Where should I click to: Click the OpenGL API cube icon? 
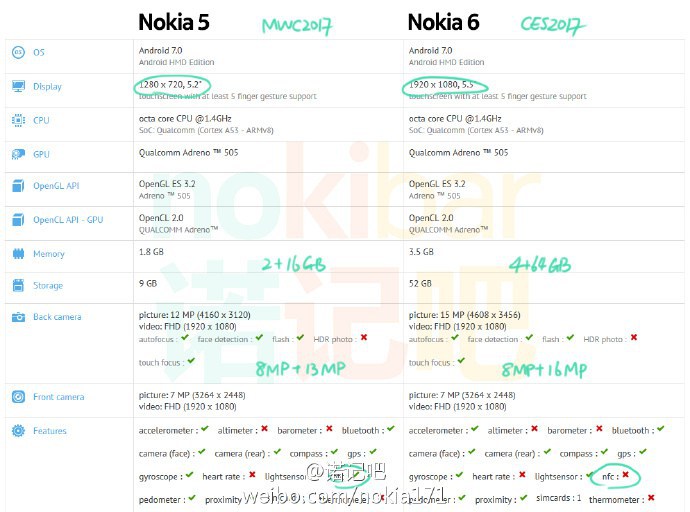[x=18, y=186]
